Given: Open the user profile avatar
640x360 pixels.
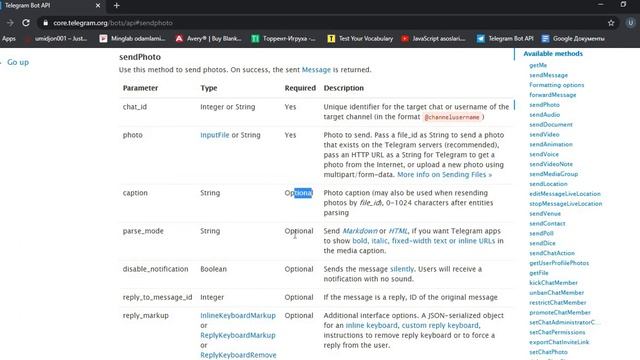Looking at the screenshot, I should [630, 23].
